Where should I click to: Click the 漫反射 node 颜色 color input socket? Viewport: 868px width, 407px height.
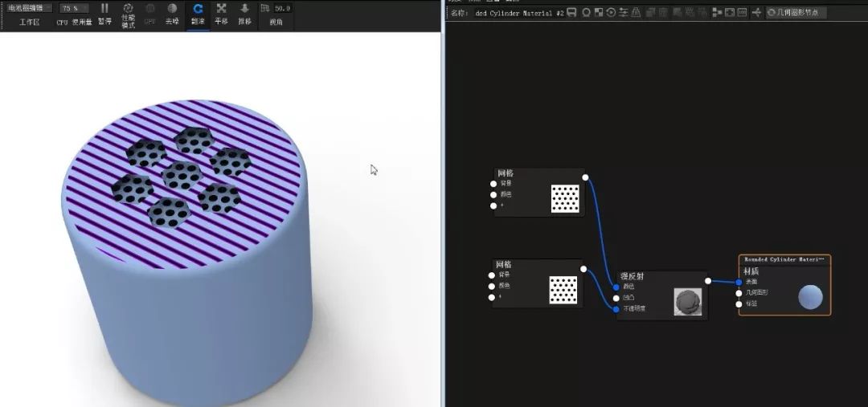pos(616,287)
